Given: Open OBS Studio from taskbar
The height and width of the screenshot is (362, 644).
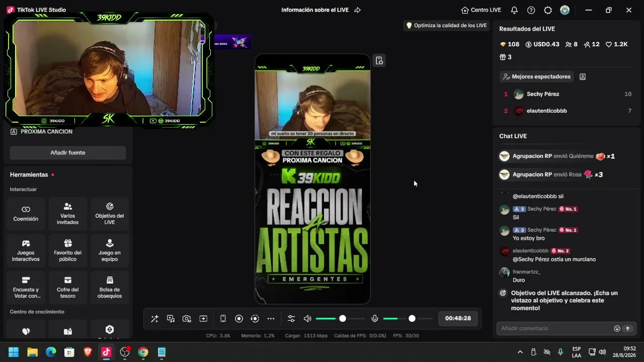Looking at the screenshot, I should (x=125, y=352).
